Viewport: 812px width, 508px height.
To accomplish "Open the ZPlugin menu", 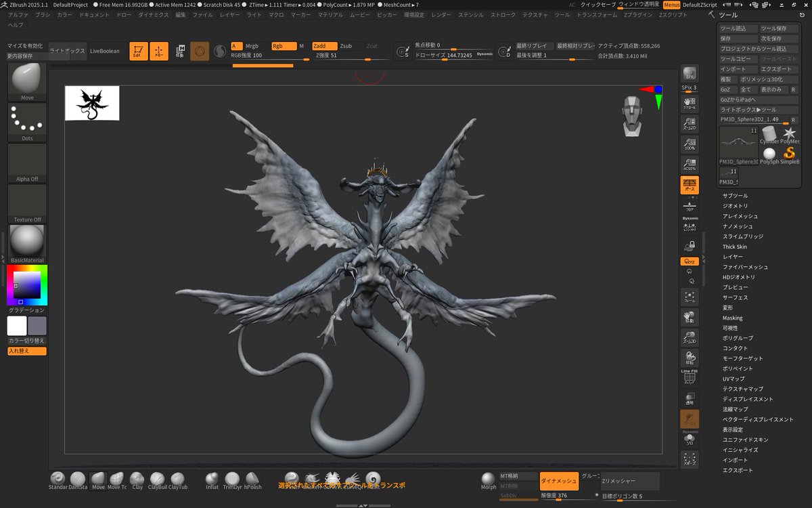I will (638, 14).
